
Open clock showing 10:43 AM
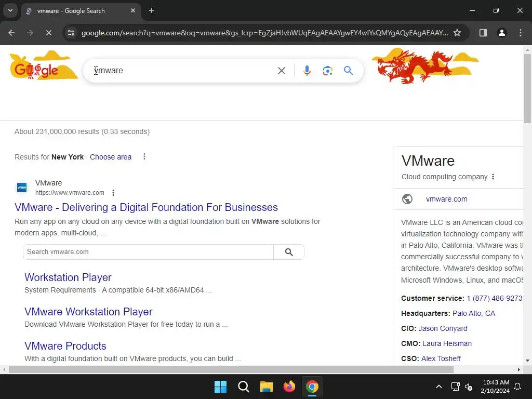click(495, 387)
